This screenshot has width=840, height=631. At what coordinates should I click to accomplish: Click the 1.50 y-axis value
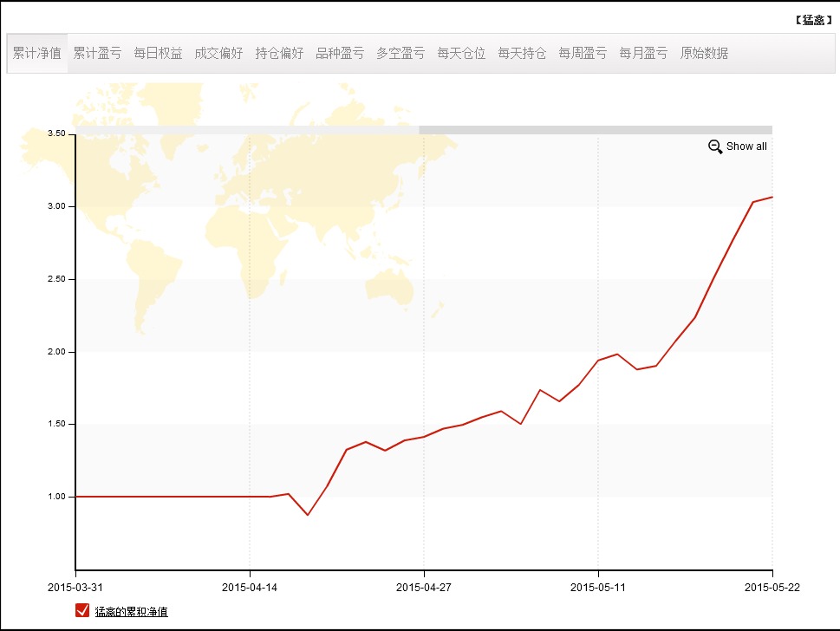[x=56, y=424]
